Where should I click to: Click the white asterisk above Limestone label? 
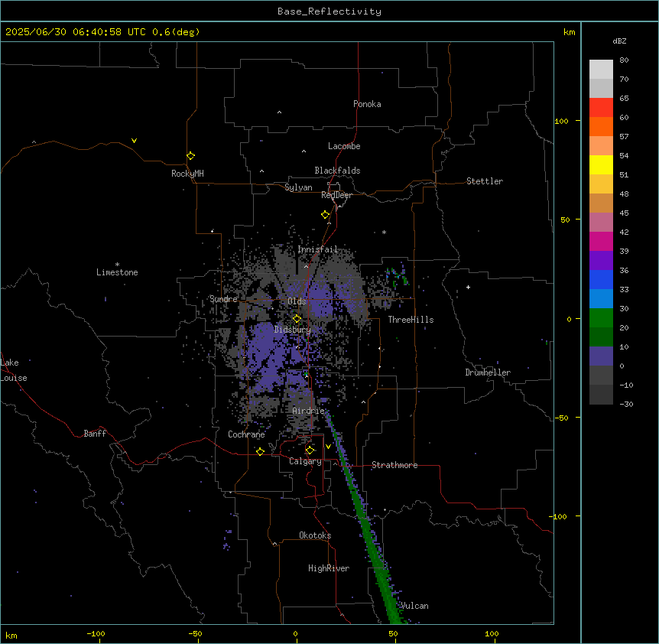(x=117, y=265)
